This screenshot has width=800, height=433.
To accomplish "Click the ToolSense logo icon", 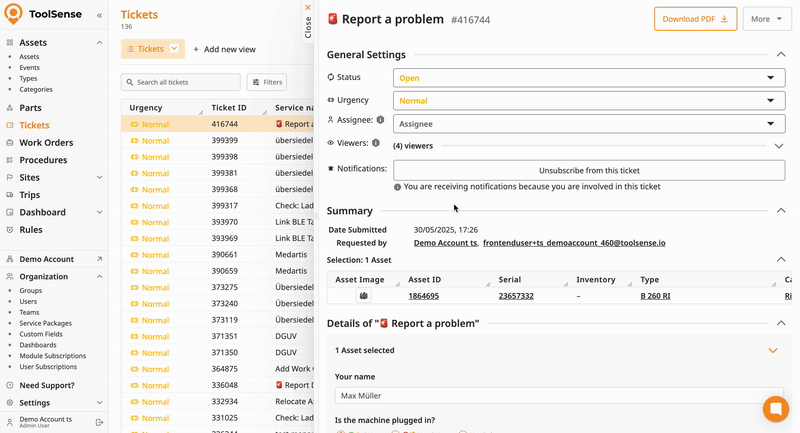I will coord(13,14).
